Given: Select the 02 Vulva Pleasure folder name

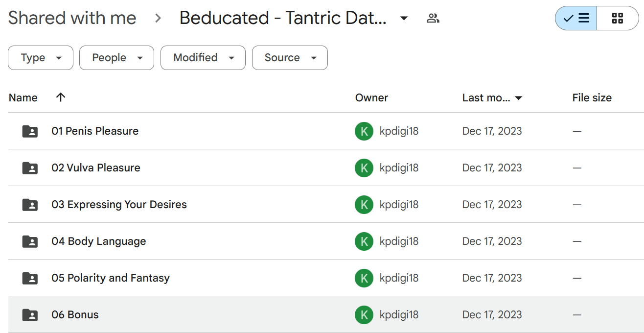Looking at the screenshot, I should click(x=96, y=168).
